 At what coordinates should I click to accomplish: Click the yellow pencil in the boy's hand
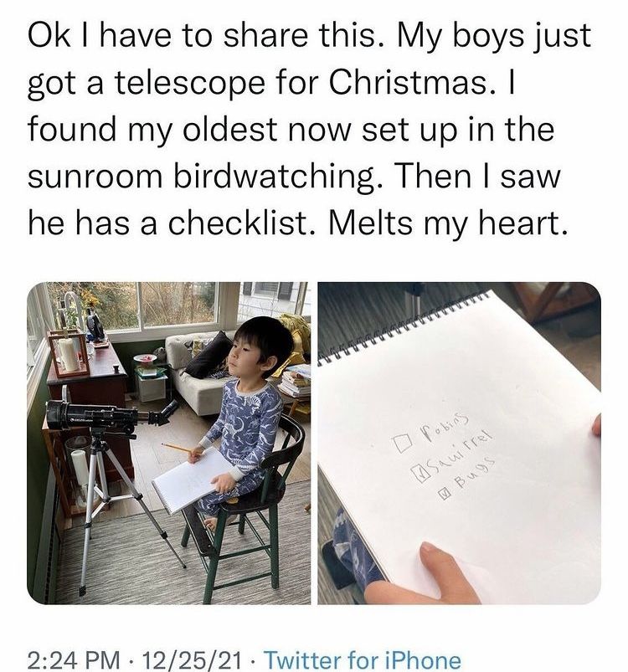tap(177, 448)
